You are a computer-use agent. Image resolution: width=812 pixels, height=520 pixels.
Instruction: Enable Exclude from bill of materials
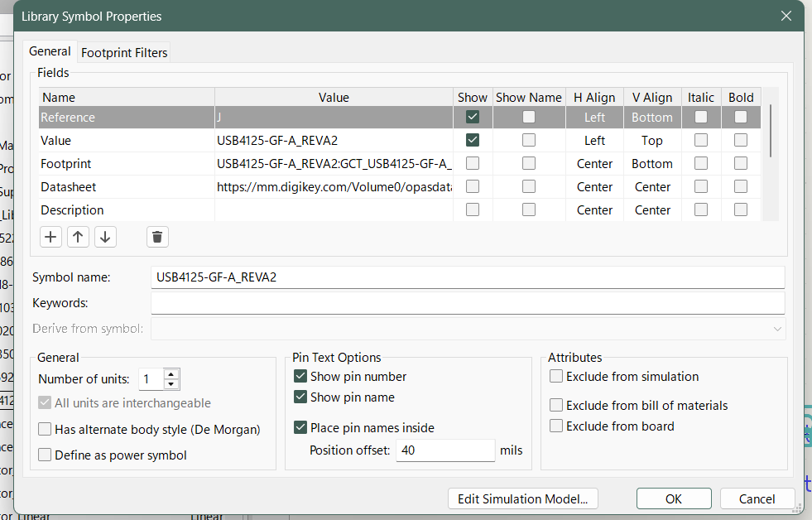(557, 406)
